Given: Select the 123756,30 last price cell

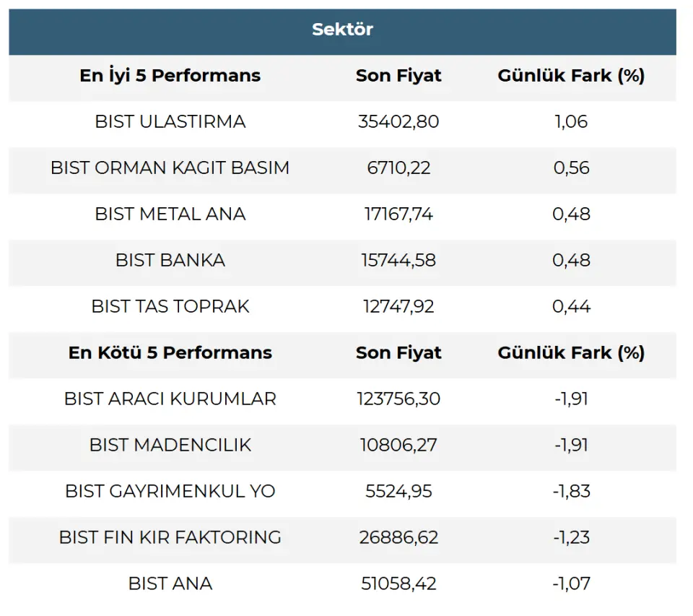Looking at the screenshot, I should [398, 399].
